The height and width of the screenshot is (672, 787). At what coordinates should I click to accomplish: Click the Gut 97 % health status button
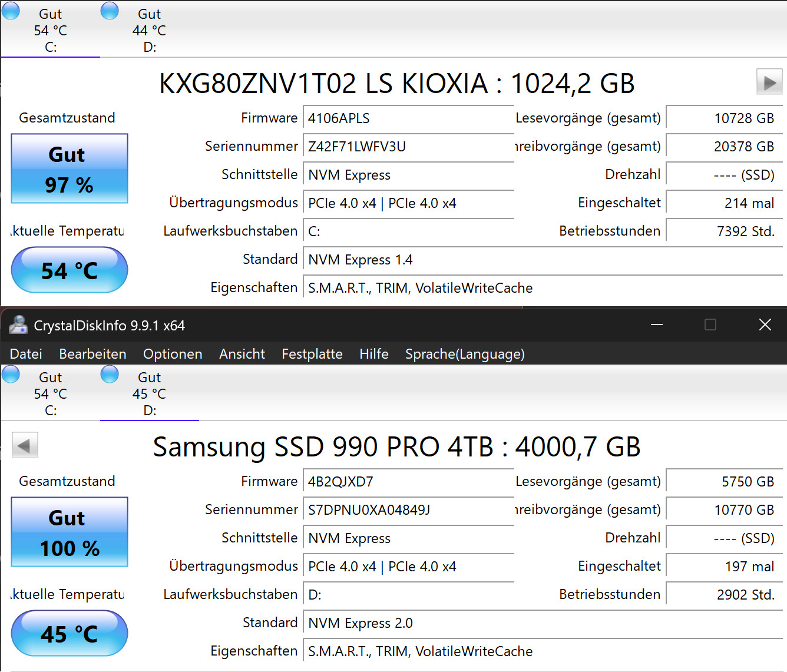pos(70,169)
